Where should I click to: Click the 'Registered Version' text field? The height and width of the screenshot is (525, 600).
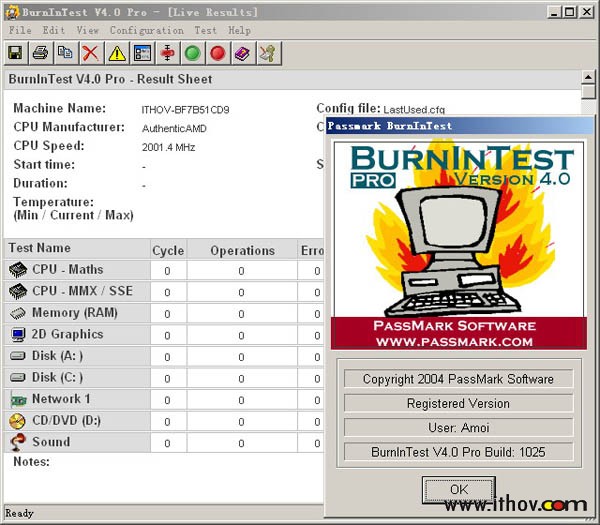tap(458, 403)
